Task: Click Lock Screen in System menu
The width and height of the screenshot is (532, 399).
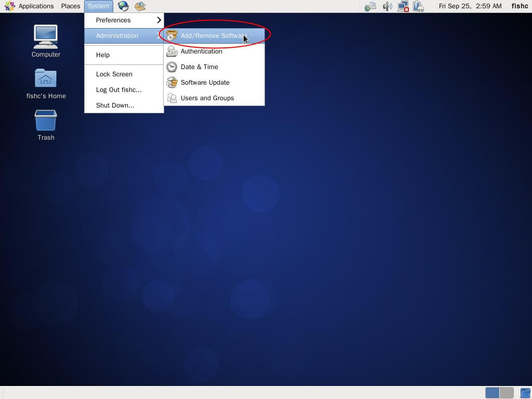Action: click(x=114, y=74)
